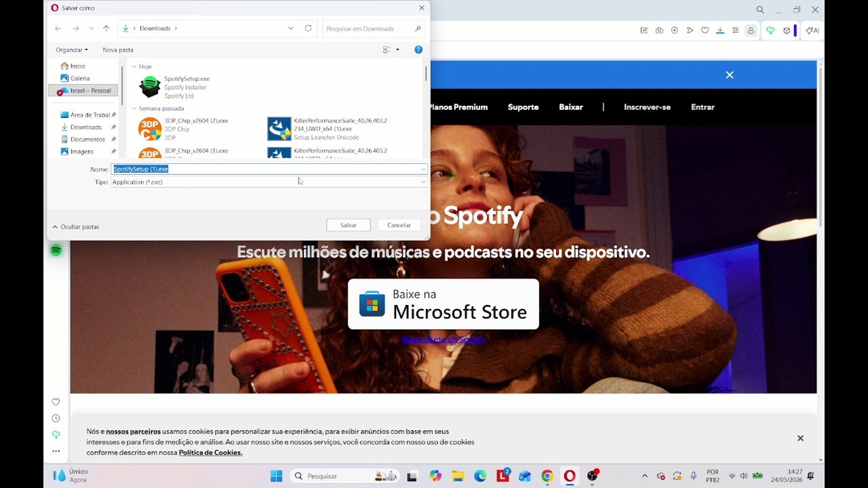Open history clock in Opera sidebar

pyautogui.click(x=56, y=418)
